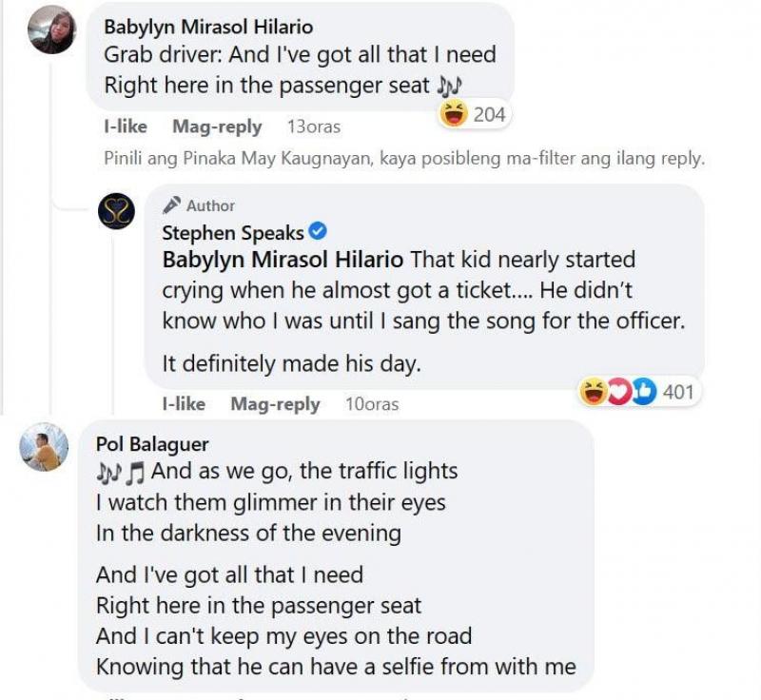Screen dimensions: 761x700
Task: Click the music notes emoji in Babylyn's comment
Action: 448,86
